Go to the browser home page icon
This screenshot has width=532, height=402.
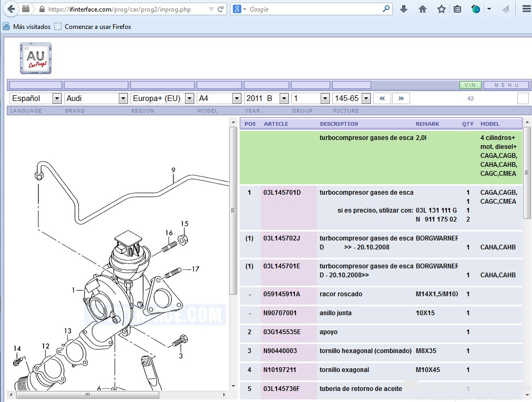(x=423, y=9)
